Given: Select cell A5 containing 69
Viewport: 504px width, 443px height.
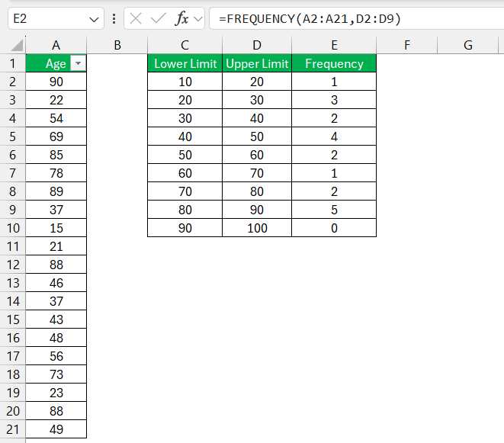Looking at the screenshot, I should click(x=56, y=136).
